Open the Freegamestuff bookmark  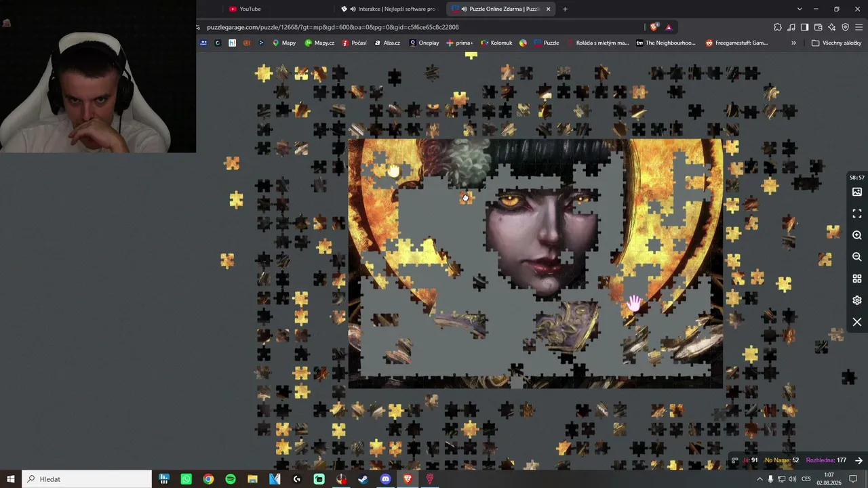coord(736,43)
